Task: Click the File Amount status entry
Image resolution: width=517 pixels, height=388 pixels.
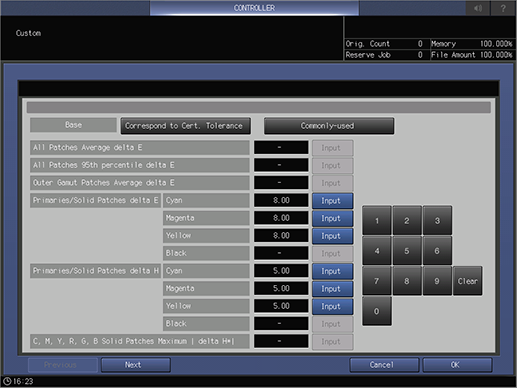Action: click(472, 55)
